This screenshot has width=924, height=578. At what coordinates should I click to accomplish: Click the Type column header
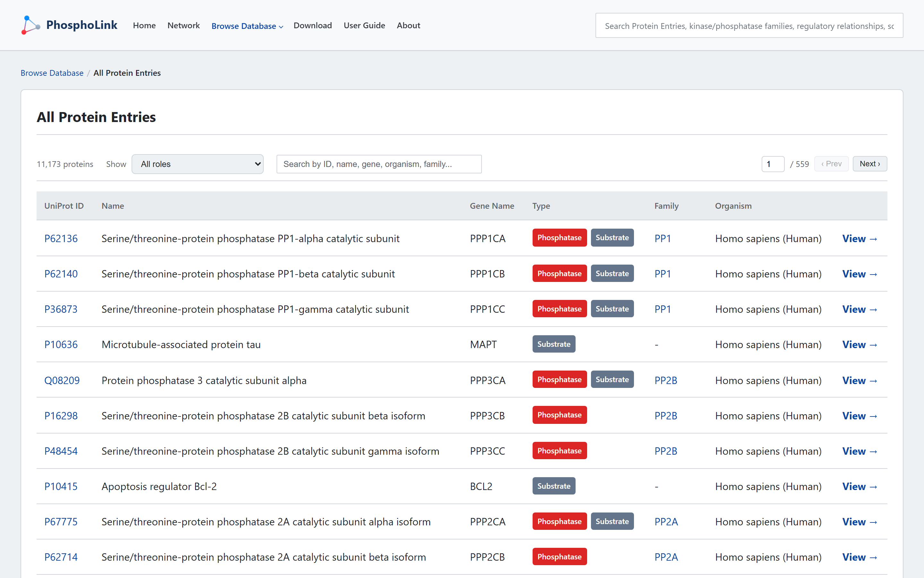click(x=541, y=206)
